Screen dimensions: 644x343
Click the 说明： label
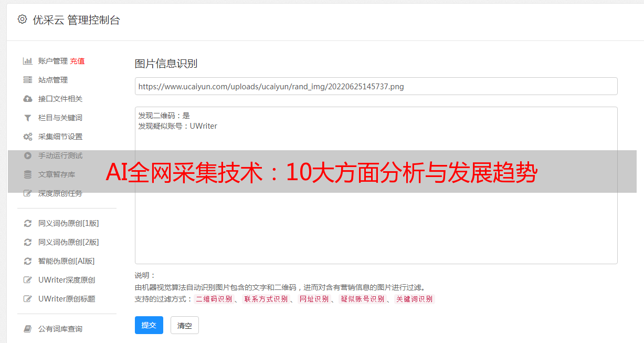pos(145,275)
